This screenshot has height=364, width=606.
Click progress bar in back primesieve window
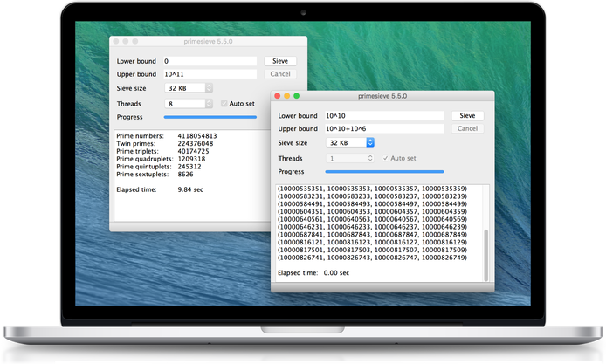(x=210, y=117)
